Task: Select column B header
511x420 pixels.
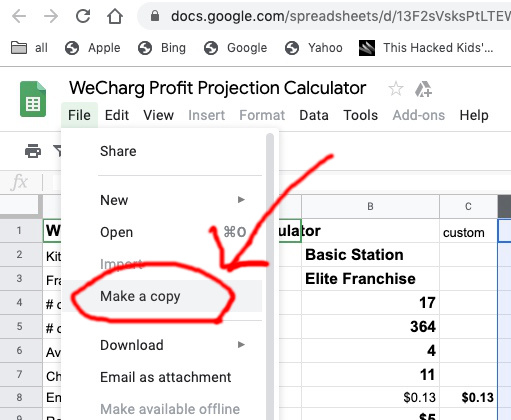Action: [x=370, y=206]
